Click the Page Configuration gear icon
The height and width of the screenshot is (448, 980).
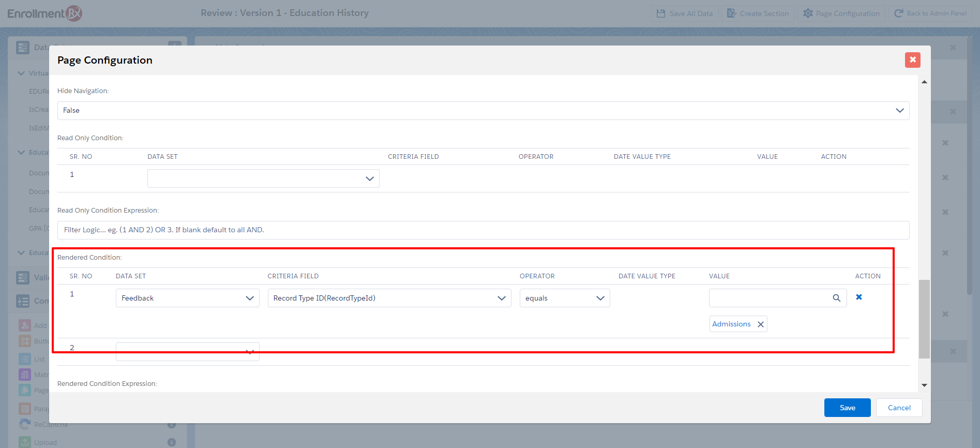tap(808, 13)
